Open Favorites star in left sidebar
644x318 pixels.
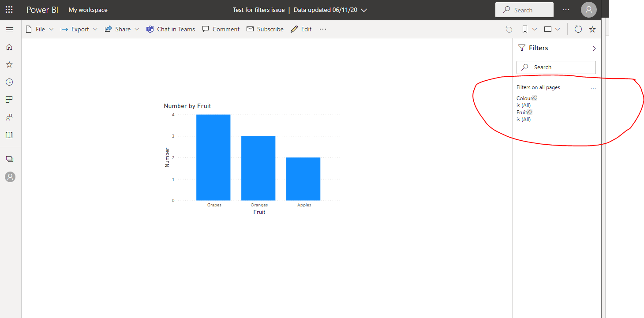(9, 64)
